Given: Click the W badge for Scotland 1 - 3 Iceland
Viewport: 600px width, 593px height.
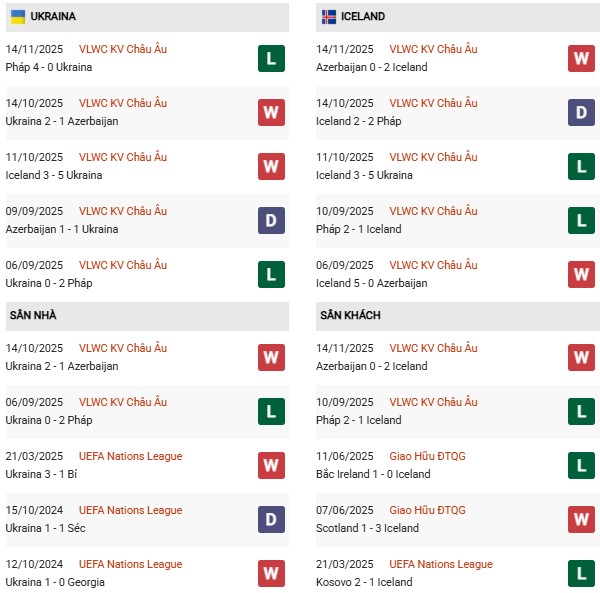Looking at the screenshot, I should pyautogui.click(x=582, y=519).
